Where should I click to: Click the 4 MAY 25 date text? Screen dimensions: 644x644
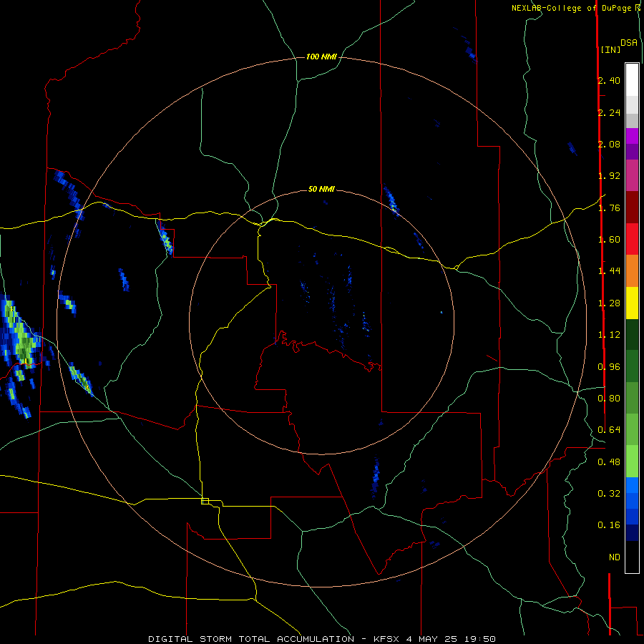click(x=432, y=639)
